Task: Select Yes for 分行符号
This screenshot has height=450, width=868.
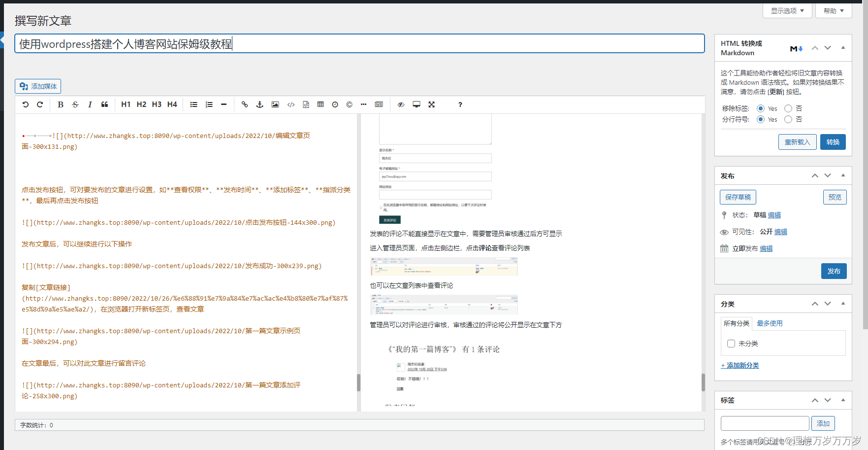Action: [761, 119]
